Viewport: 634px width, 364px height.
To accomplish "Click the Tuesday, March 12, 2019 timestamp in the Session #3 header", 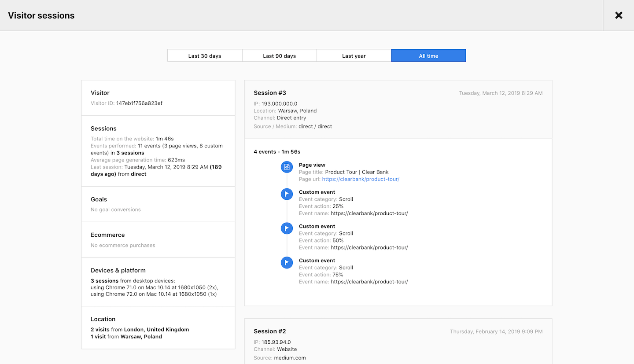I will point(501,93).
